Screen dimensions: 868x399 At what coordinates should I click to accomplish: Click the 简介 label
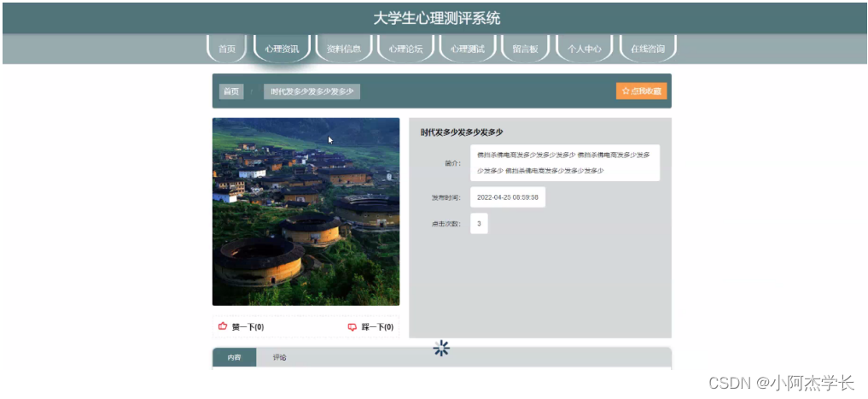point(453,163)
